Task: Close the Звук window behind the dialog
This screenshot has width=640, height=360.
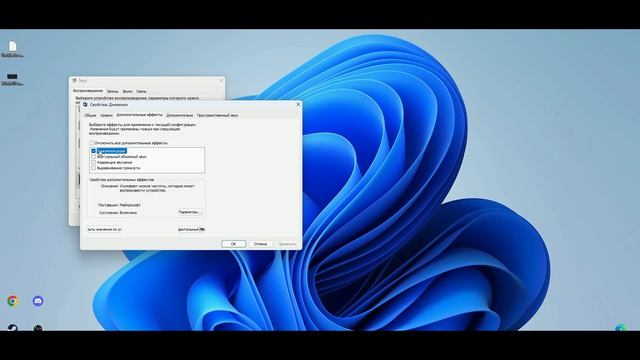Action: pyautogui.click(x=221, y=80)
